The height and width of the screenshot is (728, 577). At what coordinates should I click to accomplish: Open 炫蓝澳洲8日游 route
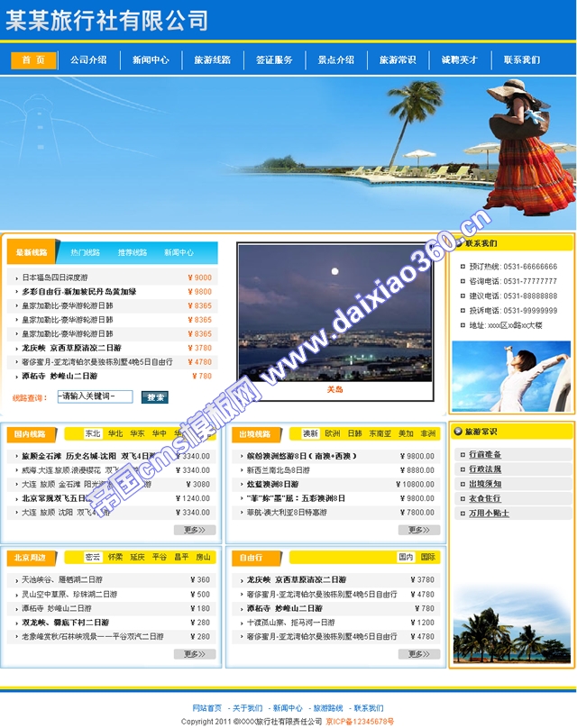[x=272, y=484]
